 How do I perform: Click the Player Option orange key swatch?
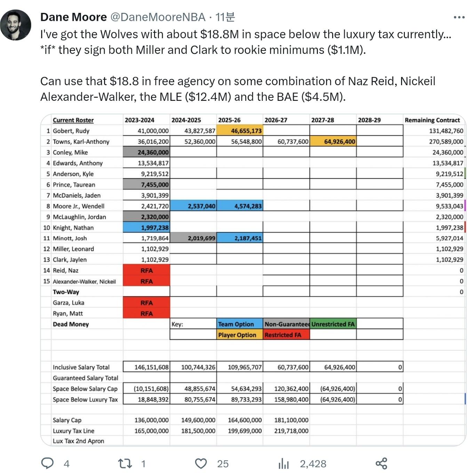(240, 335)
